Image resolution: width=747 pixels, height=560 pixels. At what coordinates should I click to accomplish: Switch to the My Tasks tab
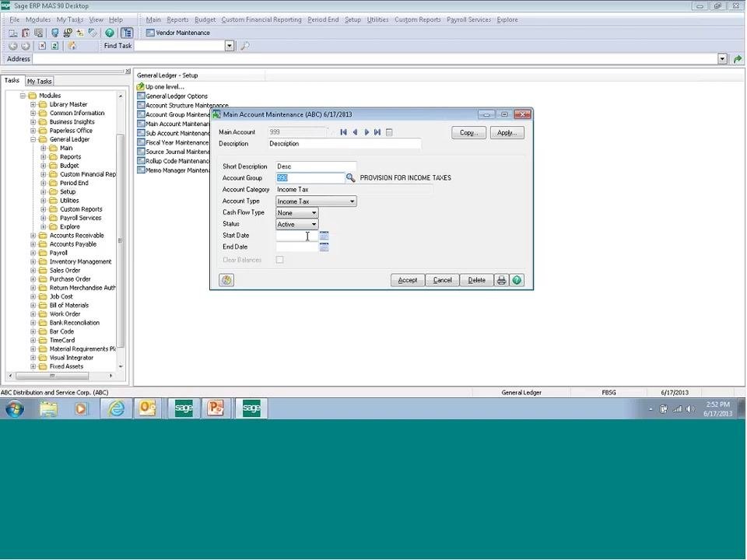tap(39, 82)
